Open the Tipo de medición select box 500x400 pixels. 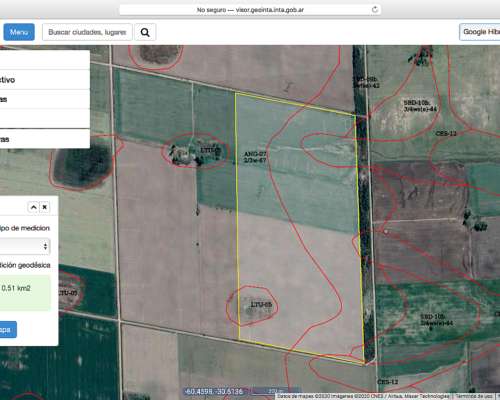click(x=25, y=246)
